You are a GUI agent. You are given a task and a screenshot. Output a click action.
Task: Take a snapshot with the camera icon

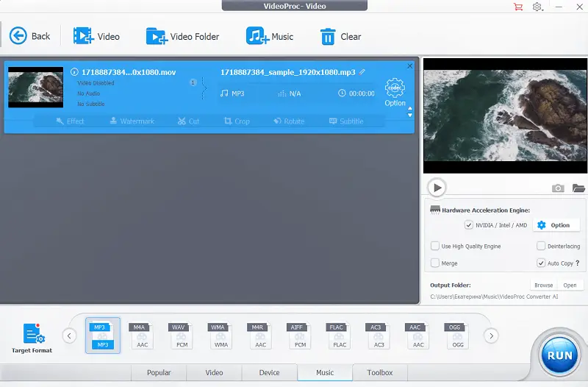[558, 188]
